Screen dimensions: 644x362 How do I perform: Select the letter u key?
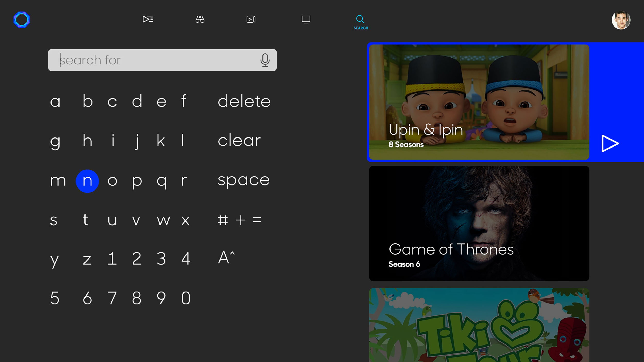coord(112,221)
